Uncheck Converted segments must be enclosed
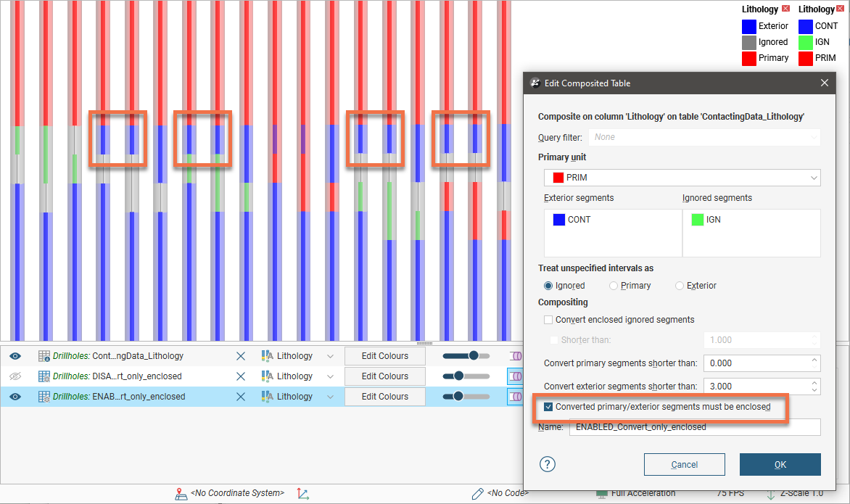The width and height of the screenshot is (850, 504). tap(548, 407)
